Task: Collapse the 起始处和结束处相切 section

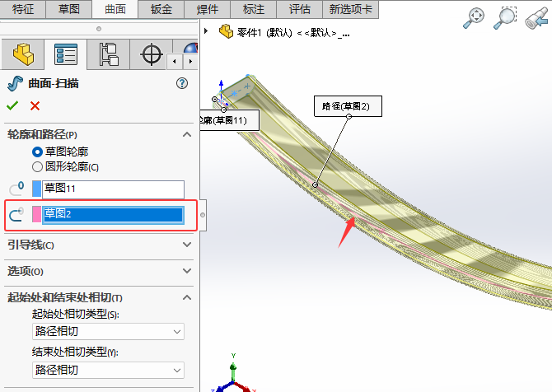Action: point(187,297)
